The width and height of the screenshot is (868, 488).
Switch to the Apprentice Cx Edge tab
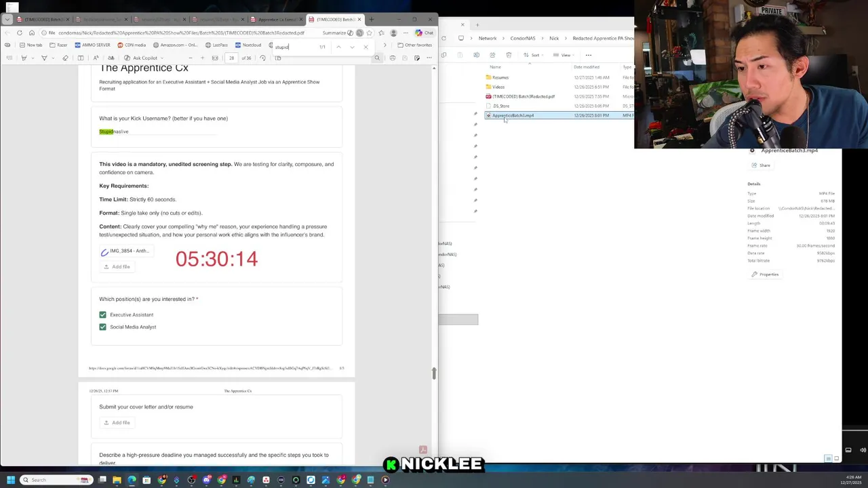click(277, 19)
